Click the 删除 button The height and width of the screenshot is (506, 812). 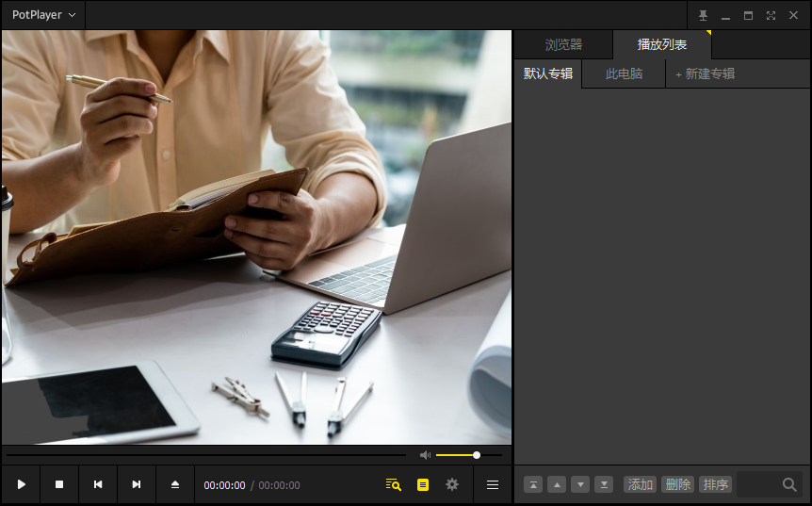point(678,484)
